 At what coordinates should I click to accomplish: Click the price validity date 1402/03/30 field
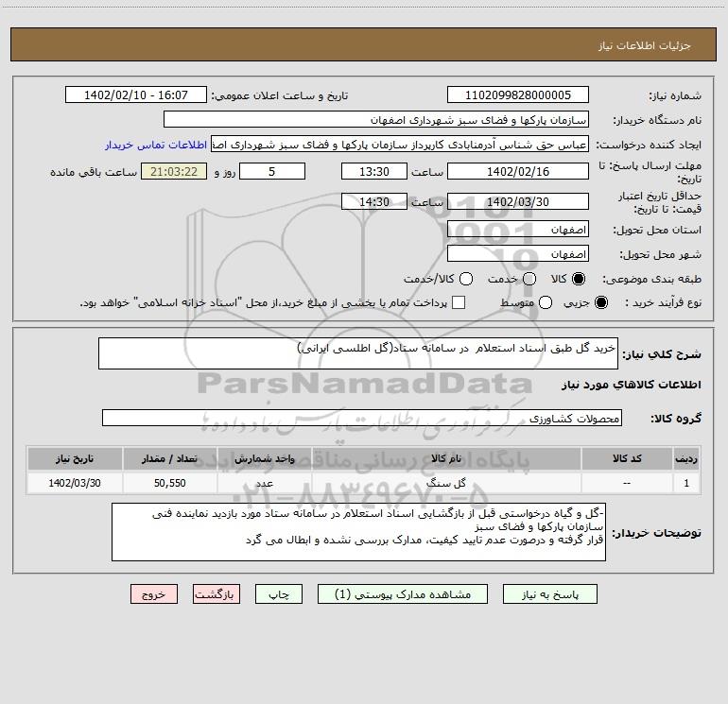coord(518,201)
